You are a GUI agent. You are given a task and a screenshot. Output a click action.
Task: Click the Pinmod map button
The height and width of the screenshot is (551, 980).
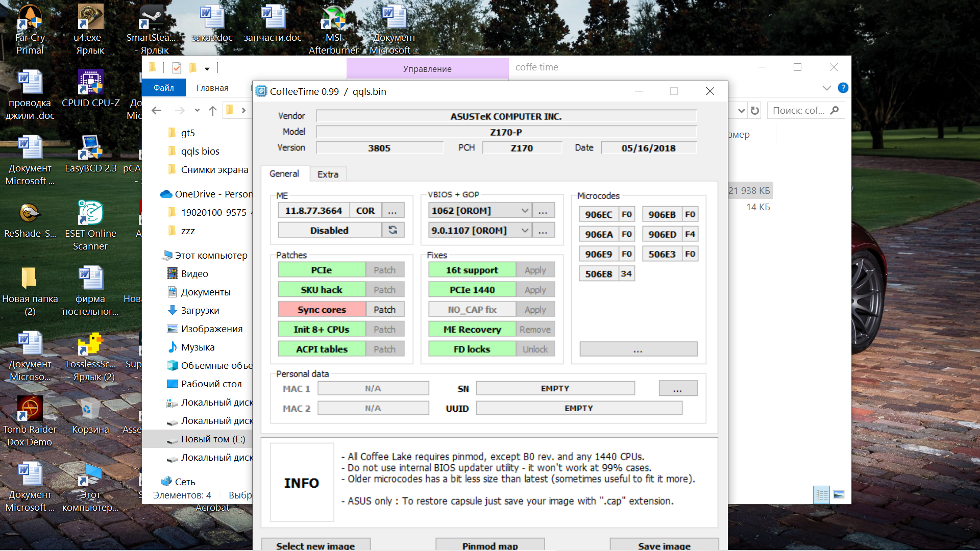pos(489,545)
